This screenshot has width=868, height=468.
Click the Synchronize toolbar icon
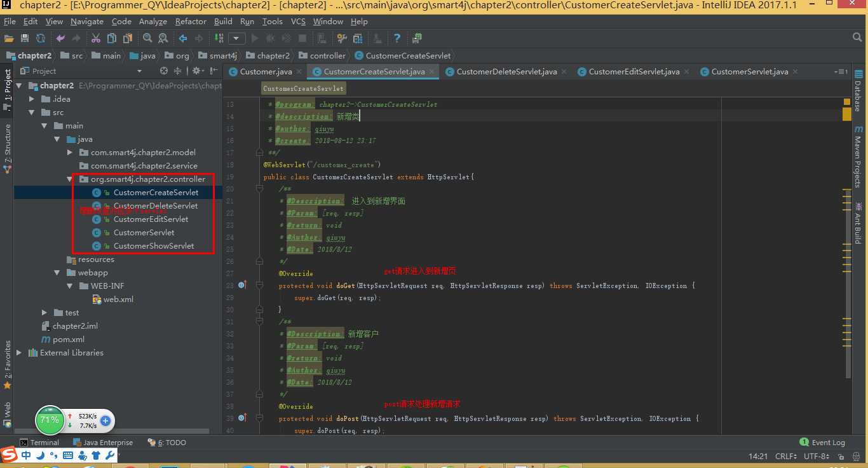click(40, 38)
